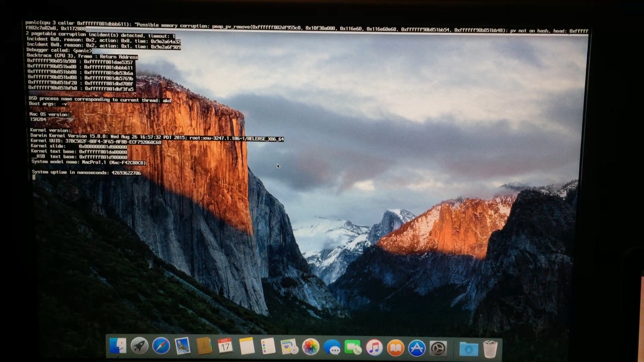Open System Preferences gear icon
This screenshot has height=362, width=644.
[x=438, y=348]
